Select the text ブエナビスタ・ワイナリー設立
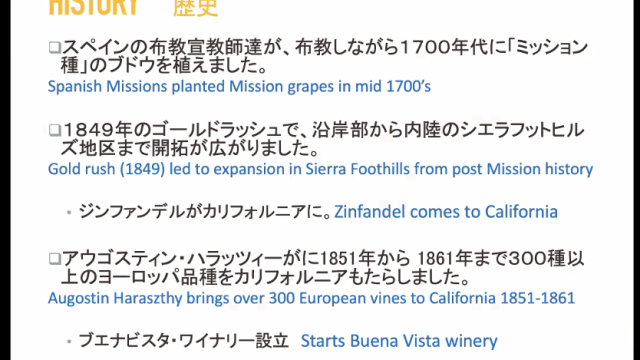Screen dimensions: 640x360 (x=184, y=340)
